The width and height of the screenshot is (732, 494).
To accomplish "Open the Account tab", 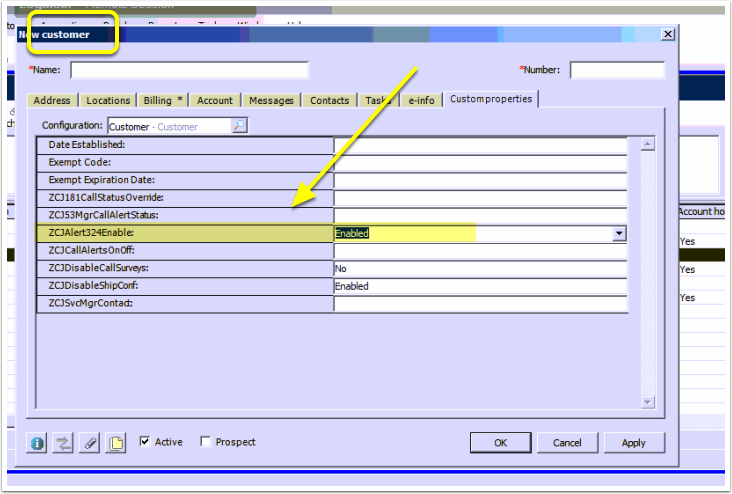I will pos(215,100).
